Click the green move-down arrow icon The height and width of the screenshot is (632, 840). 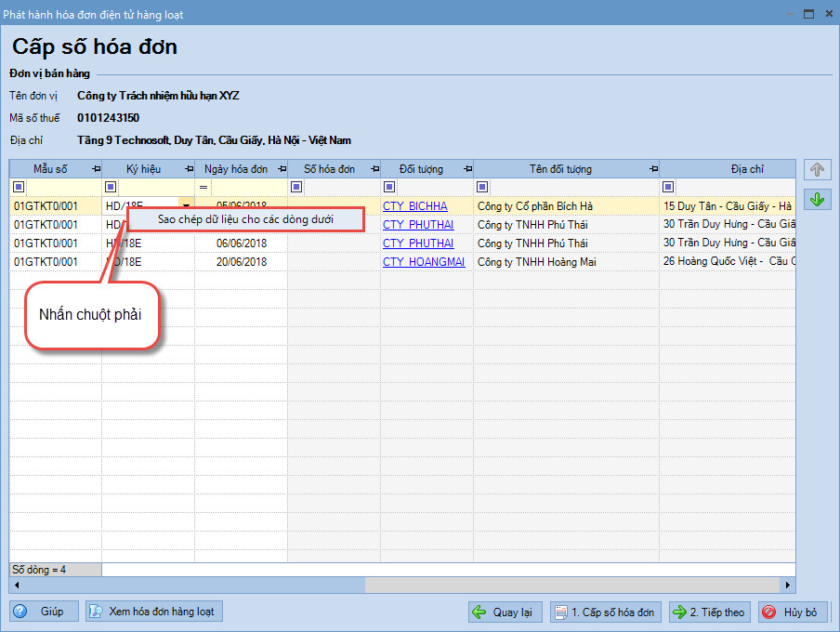click(817, 199)
